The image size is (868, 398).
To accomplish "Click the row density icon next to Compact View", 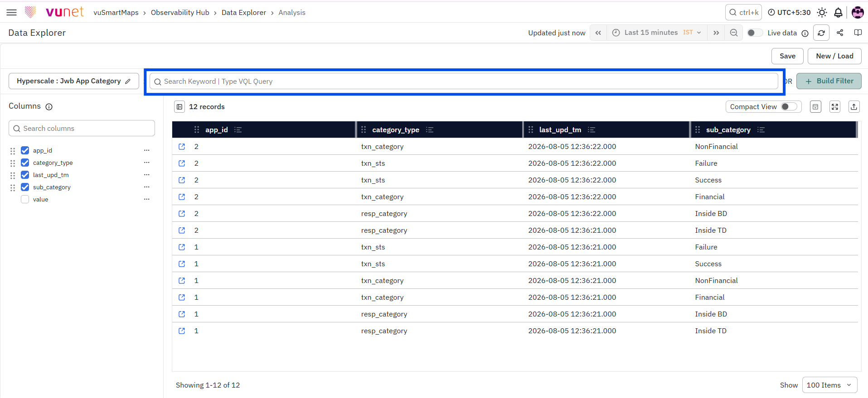I will click(815, 107).
